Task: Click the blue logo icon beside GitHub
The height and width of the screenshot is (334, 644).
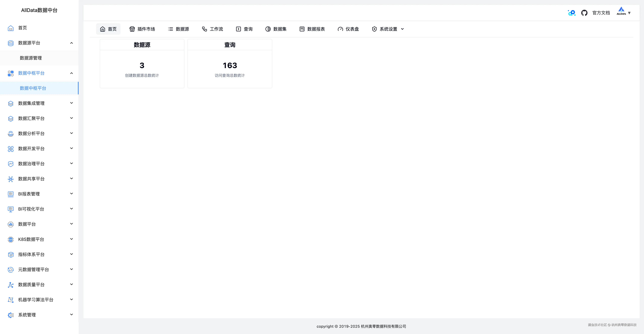Action: (x=572, y=13)
